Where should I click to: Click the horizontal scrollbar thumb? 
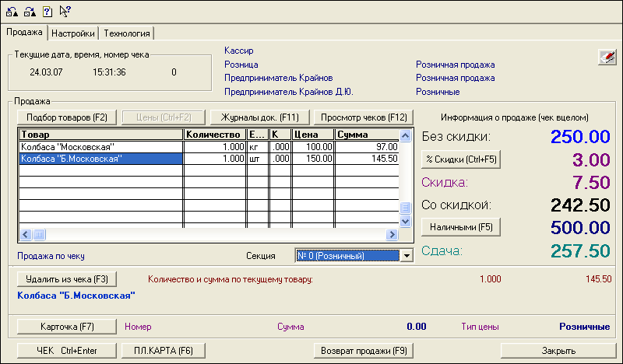click(39, 235)
